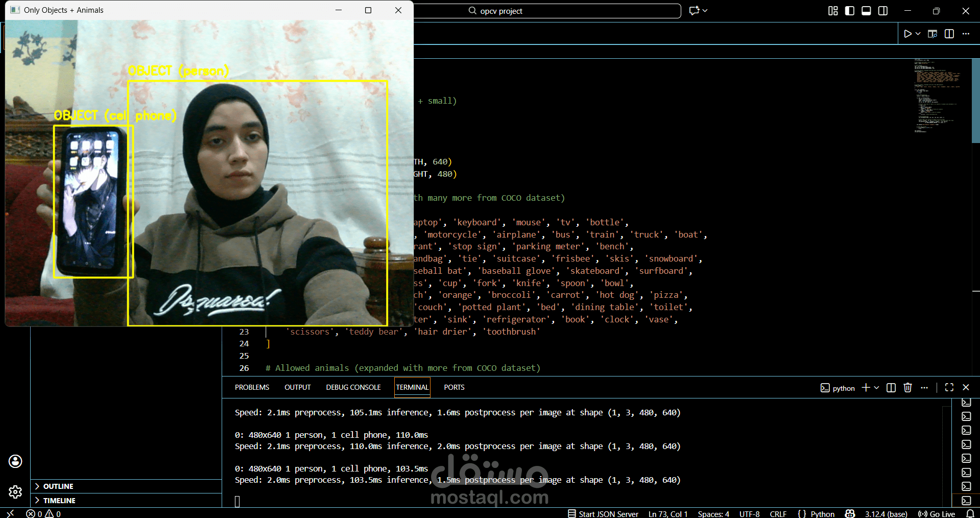980x518 pixels.
Task: Open editor More Actions ellipsis menu
Action: click(x=966, y=34)
